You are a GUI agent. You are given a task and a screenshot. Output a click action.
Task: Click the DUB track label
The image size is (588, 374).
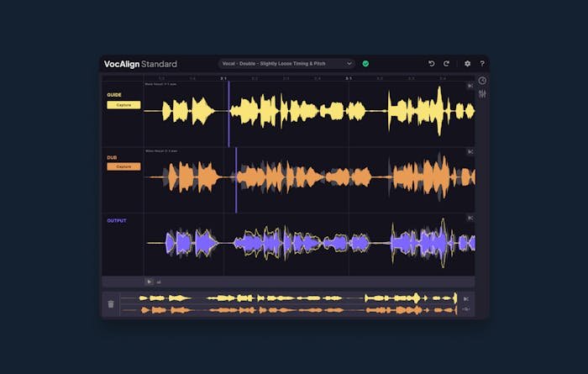[112, 157]
